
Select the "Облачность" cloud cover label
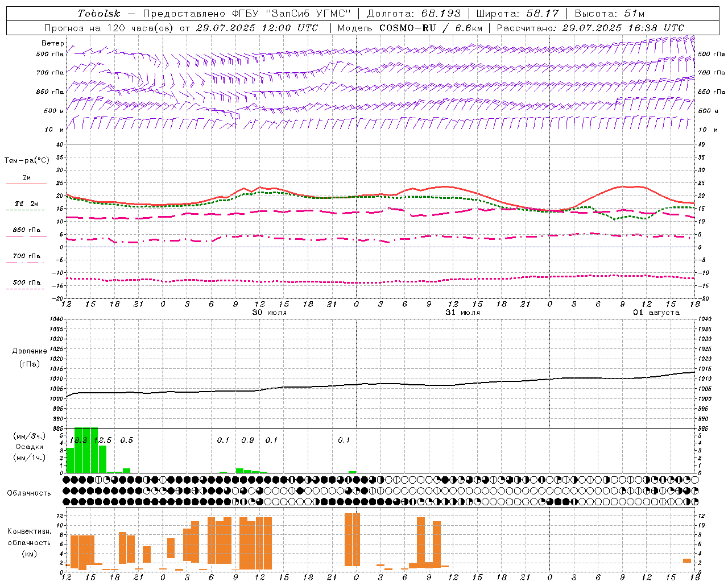pos(29,493)
